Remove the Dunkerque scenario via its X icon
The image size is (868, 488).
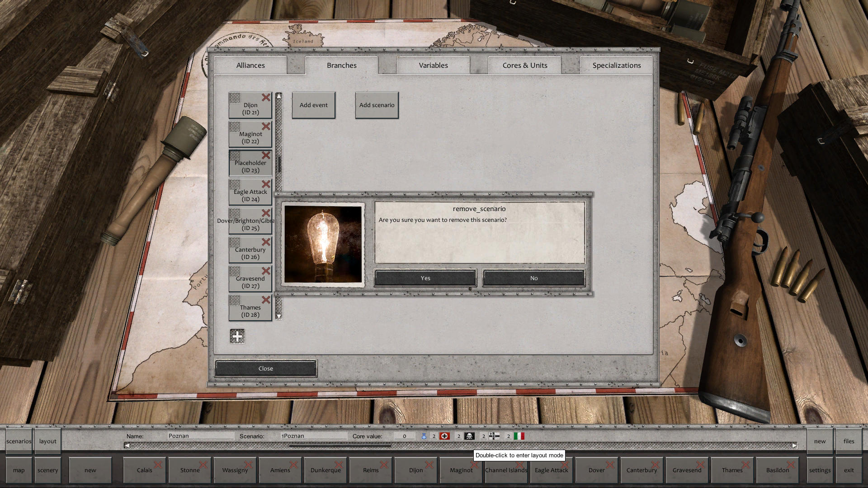click(x=339, y=464)
